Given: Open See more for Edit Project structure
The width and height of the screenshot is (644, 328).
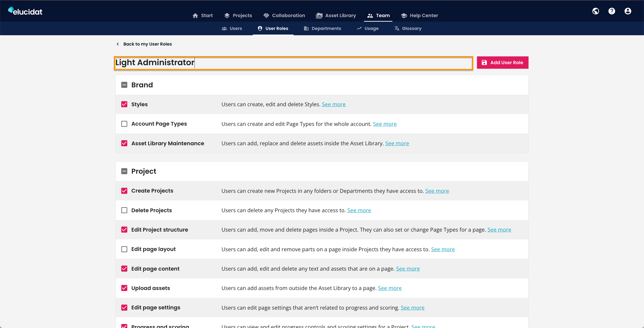Looking at the screenshot, I should (x=499, y=230).
